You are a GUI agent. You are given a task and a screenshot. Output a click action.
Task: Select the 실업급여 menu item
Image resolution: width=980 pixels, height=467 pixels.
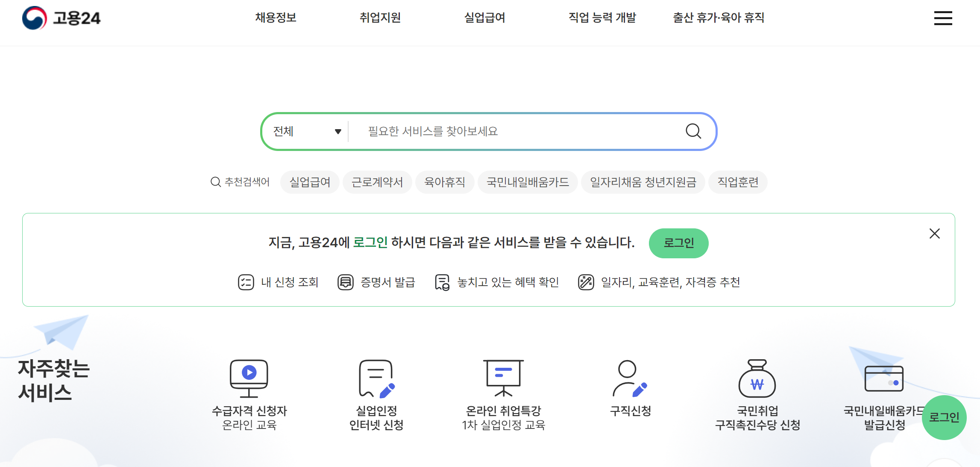(x=485, y=18)
